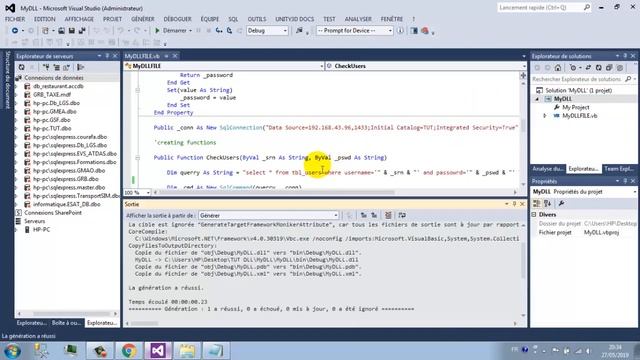Image resolution: width=640 pixels, height=360 pixels.
Task: Click go to next message icon in Sortie
Action: click(x=374, y=216)
